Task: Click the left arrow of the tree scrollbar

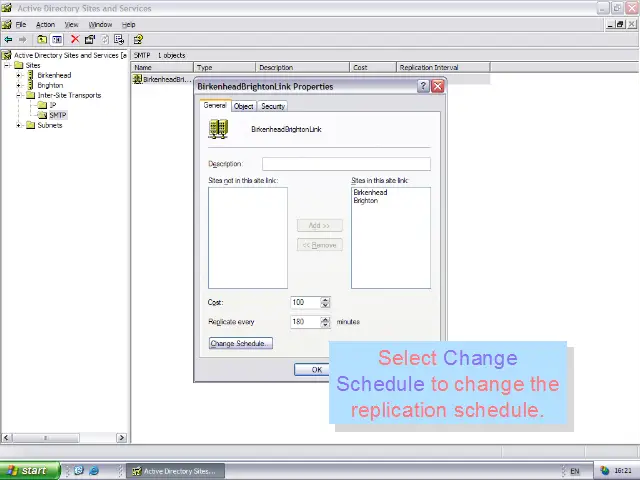Action: 6,438
